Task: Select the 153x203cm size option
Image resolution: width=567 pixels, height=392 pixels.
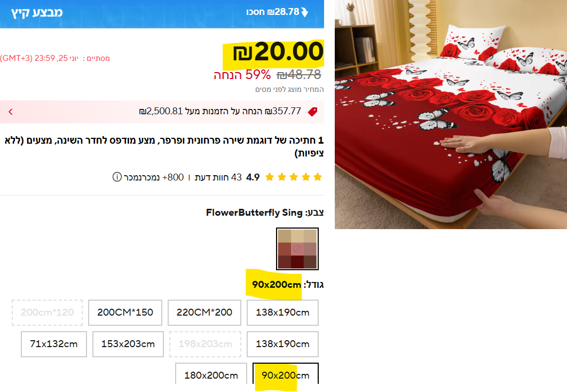Action: coord(128,344)
